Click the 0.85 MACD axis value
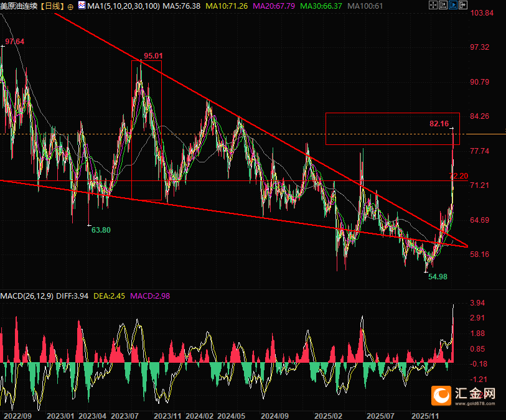Screen dimensions: 506x420 click(477, 348)
